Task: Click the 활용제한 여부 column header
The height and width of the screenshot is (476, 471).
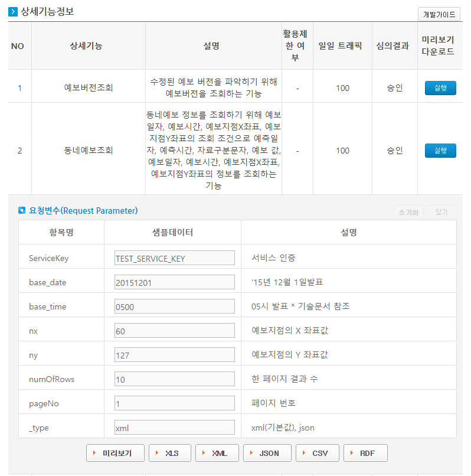Action: (x=295, y=45)
